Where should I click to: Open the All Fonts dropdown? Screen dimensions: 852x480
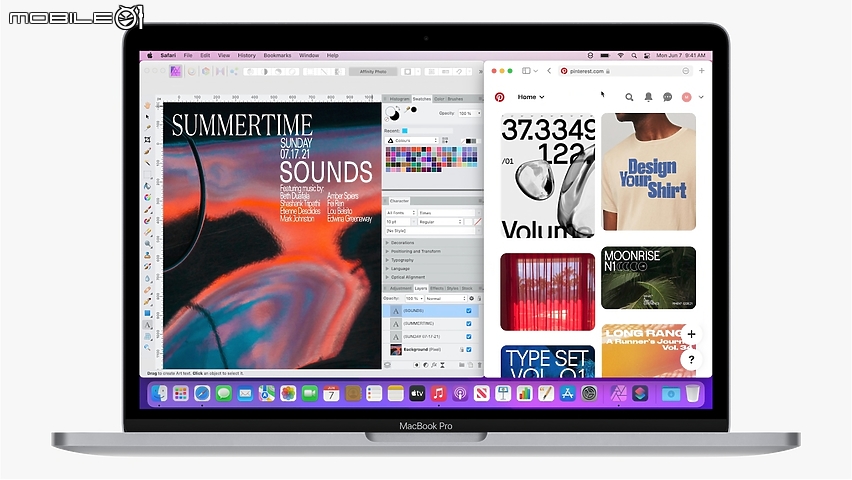tap(400, 213)
